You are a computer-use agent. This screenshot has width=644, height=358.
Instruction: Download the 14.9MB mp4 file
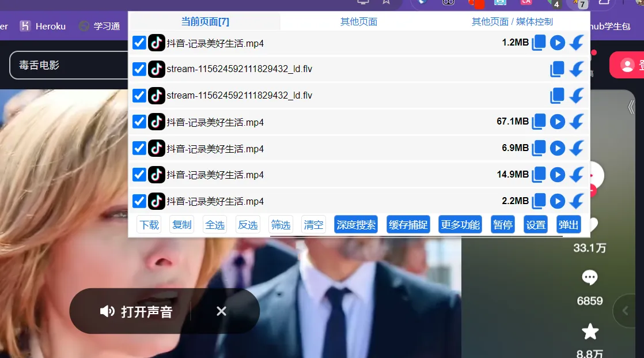click(x=577, y=175)
